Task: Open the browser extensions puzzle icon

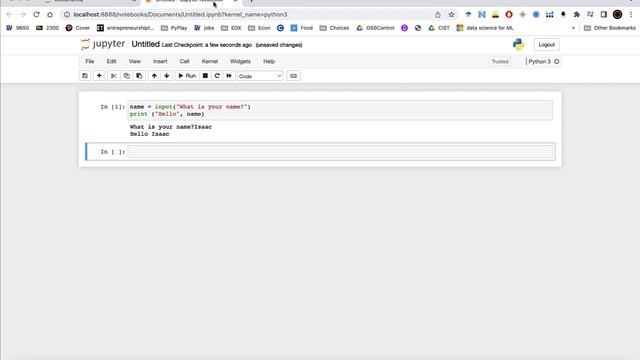Action: [577, 15]
